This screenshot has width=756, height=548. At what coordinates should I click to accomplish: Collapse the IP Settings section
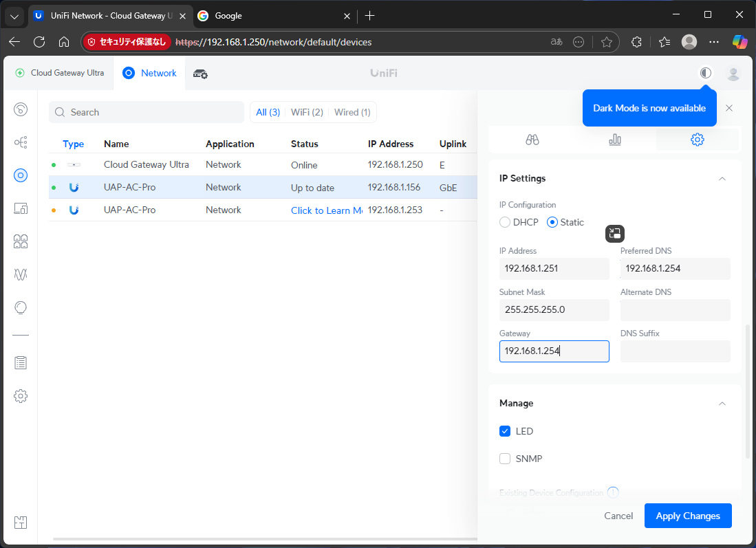click(x=722, y=179)
